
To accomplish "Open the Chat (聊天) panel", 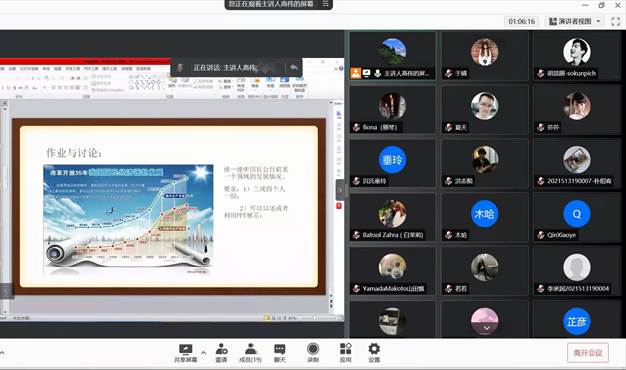I will (x=280, y=353).
